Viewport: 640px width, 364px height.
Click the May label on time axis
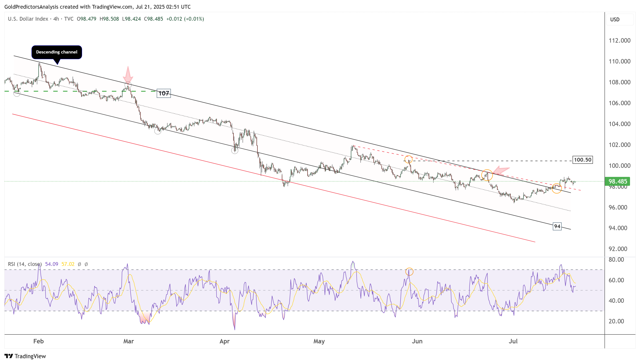(319, 341)
